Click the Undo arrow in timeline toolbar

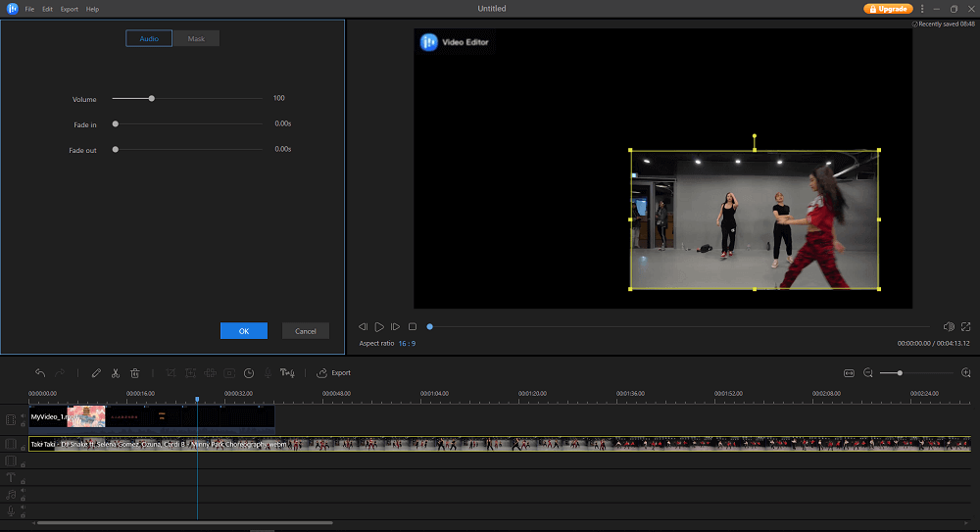point(40,373)
